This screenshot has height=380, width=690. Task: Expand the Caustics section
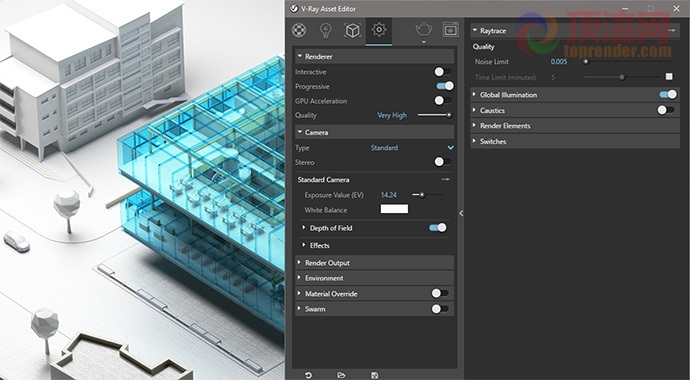click(x=474, y=110)
